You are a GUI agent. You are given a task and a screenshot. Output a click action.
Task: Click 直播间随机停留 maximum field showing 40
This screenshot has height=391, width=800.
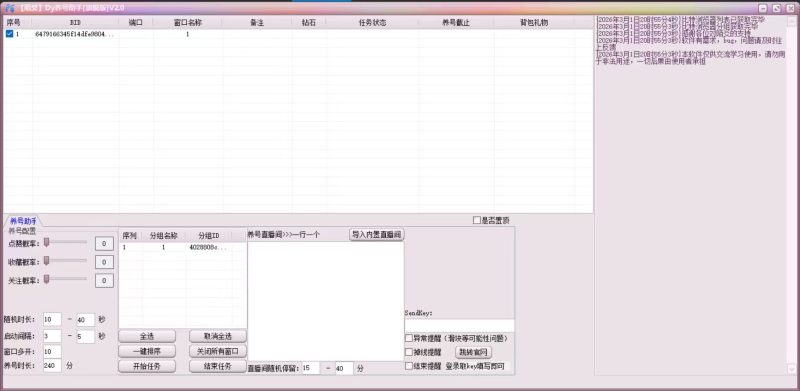pos(344,368)
